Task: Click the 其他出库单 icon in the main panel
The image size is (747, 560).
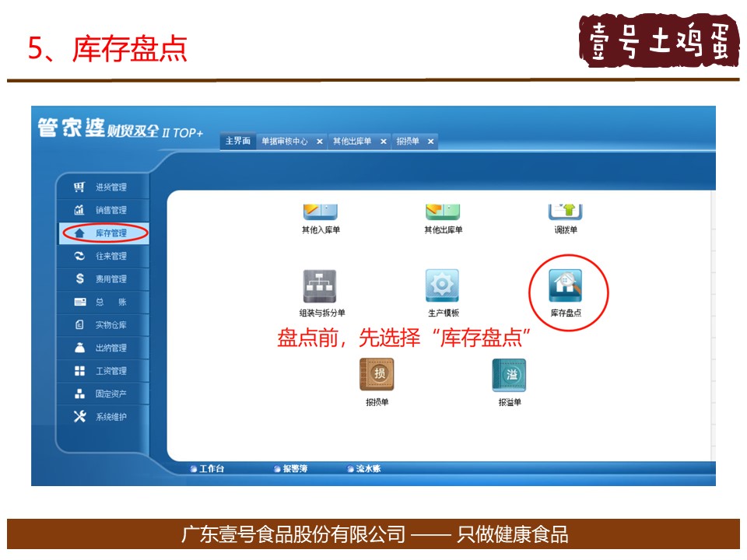Action: (443, 212)
